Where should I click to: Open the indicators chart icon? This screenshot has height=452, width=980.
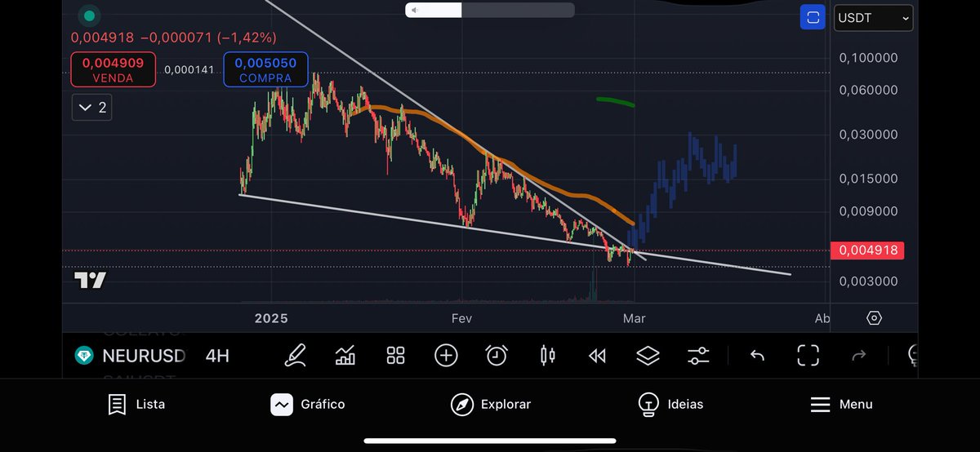click(x=345, y=355)
